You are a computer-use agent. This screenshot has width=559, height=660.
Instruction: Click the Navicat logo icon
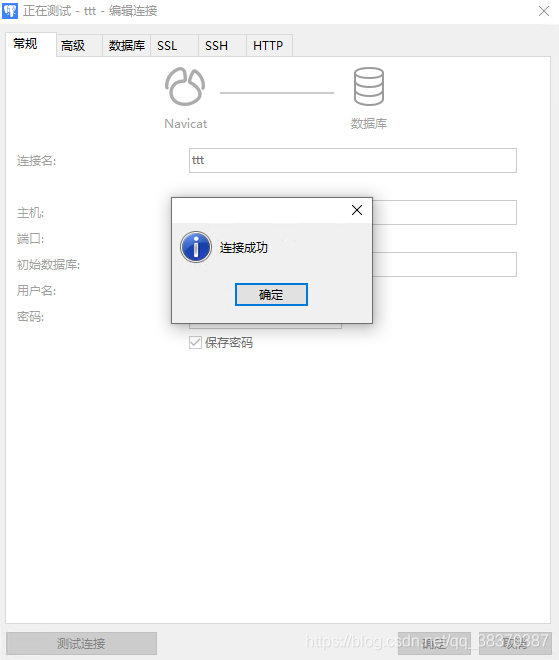coord(185,87)
